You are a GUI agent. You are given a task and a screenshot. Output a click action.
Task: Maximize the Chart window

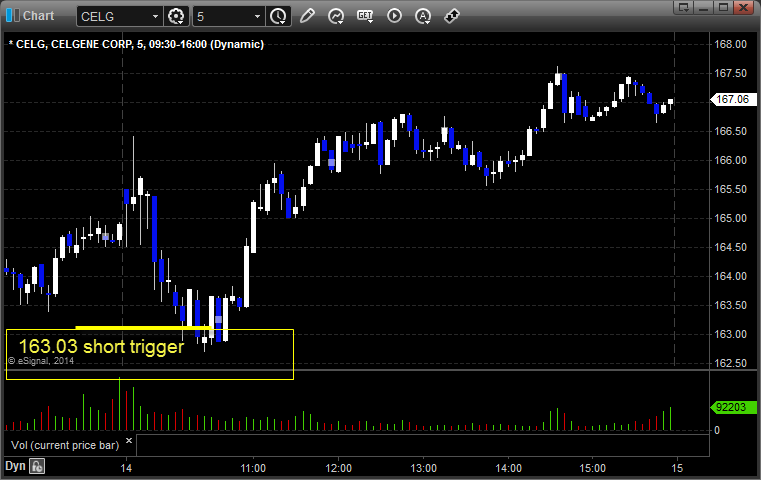[x=723, y=7]
